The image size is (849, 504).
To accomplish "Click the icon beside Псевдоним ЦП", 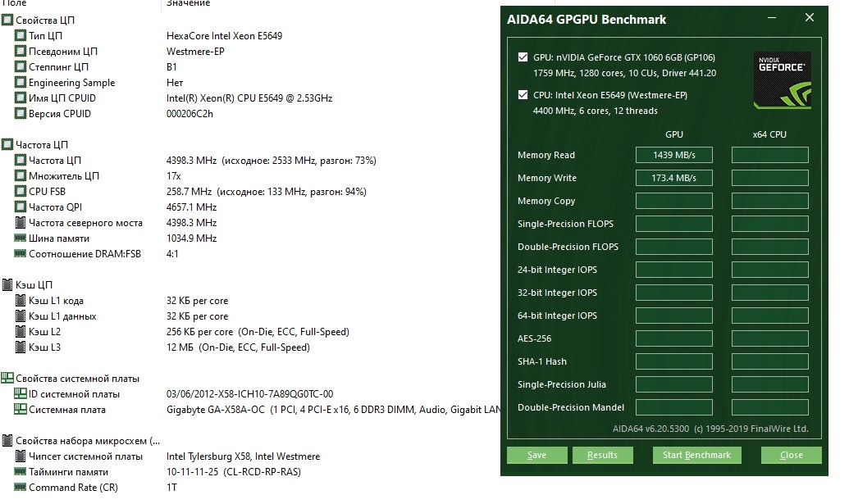I will [20, 52].
